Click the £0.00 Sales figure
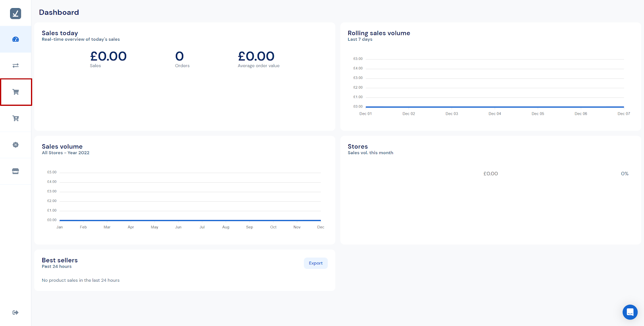Image resolution: width=644 pixels, height=326 pixels. (108, 56)
